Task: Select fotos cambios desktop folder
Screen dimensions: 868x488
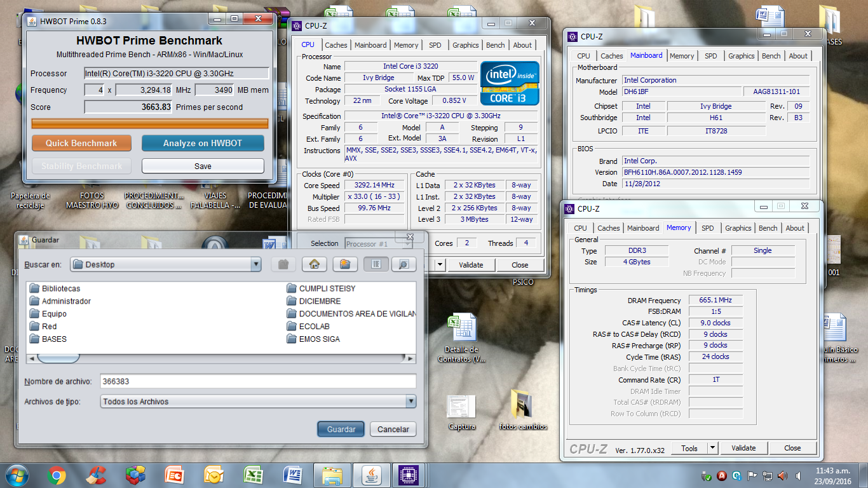Action: 523,410
